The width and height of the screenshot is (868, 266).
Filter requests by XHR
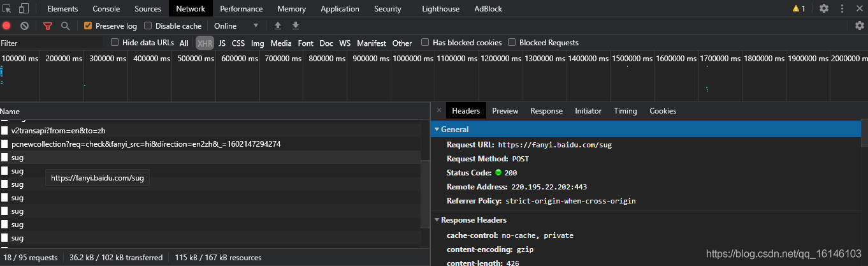(x=205, y=43)
